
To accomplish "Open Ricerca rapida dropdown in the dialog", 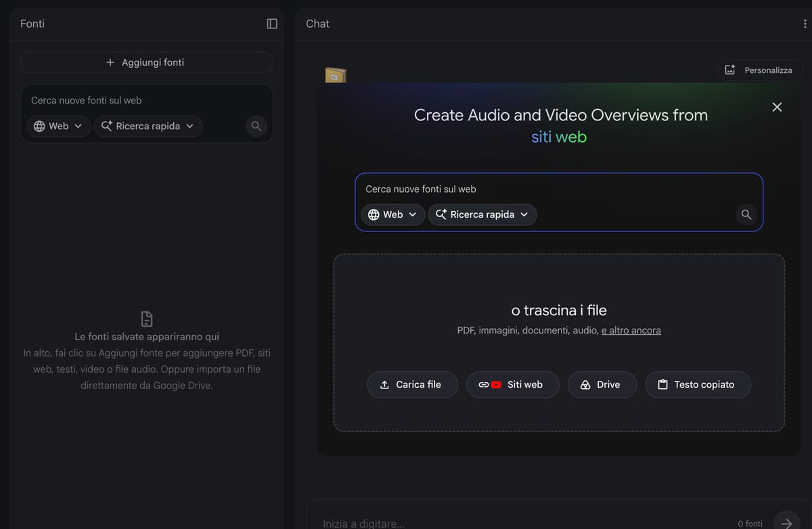I will [482, 214].
